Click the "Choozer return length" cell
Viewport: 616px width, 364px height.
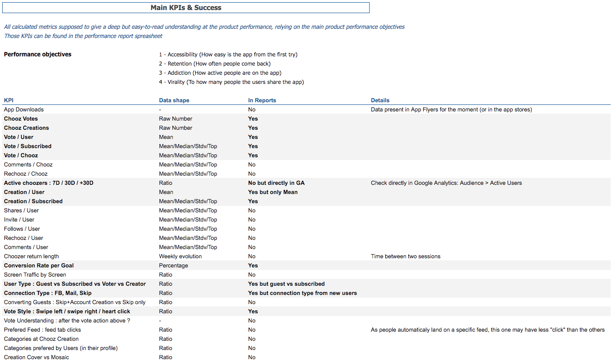pos(31,257)
